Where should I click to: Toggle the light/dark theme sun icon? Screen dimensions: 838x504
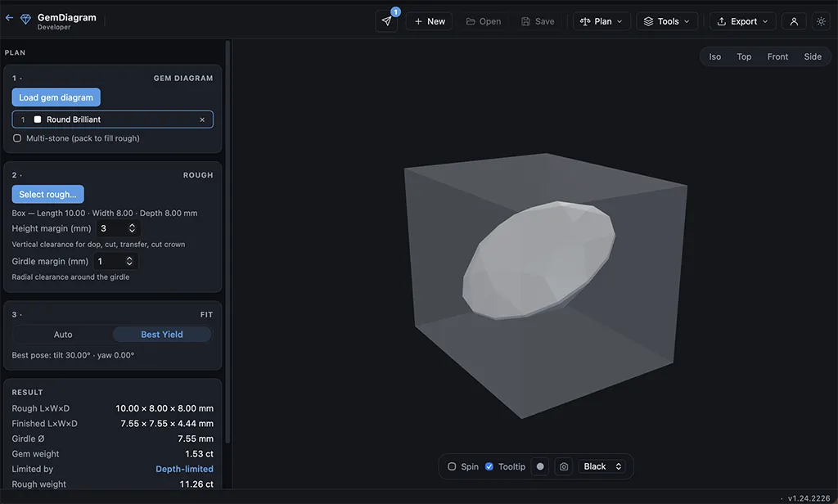point(821,21)
